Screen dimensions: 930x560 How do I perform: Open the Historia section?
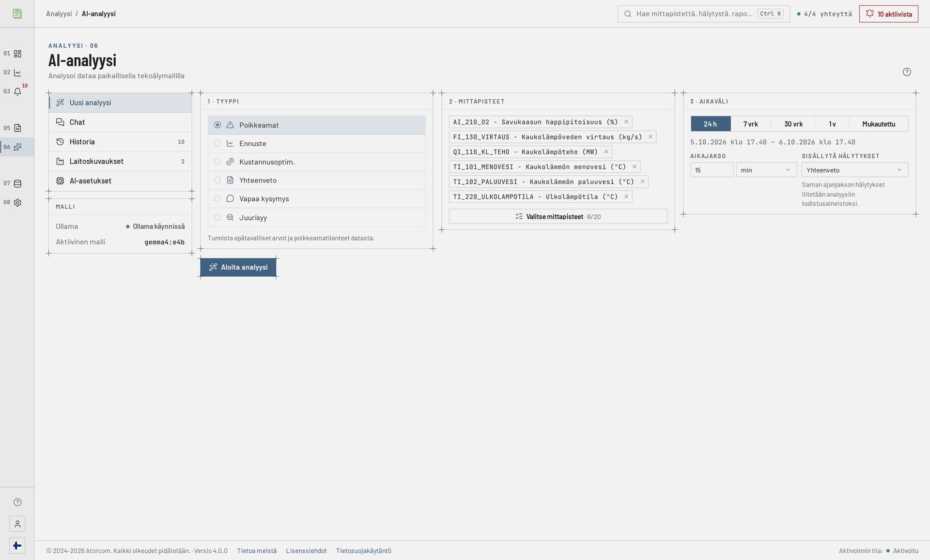pyautogui.click(x=120, y=142)
